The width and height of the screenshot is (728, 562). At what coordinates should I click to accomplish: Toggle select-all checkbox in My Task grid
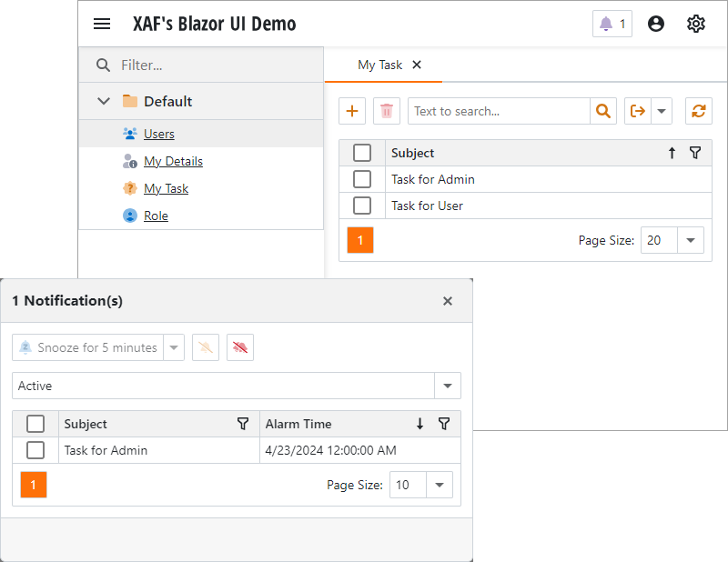(x=362, y=153)
